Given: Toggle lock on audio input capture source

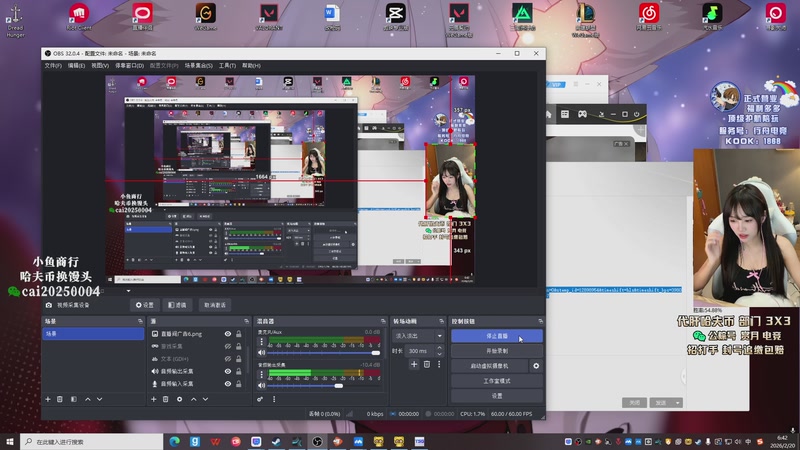Looking at the screenshot, I should point(238,384).
